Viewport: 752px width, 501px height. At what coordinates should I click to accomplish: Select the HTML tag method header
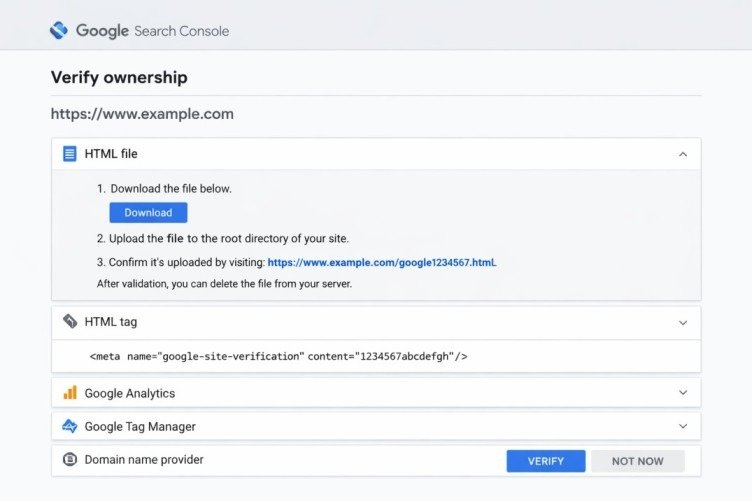(x=111, y=322)
